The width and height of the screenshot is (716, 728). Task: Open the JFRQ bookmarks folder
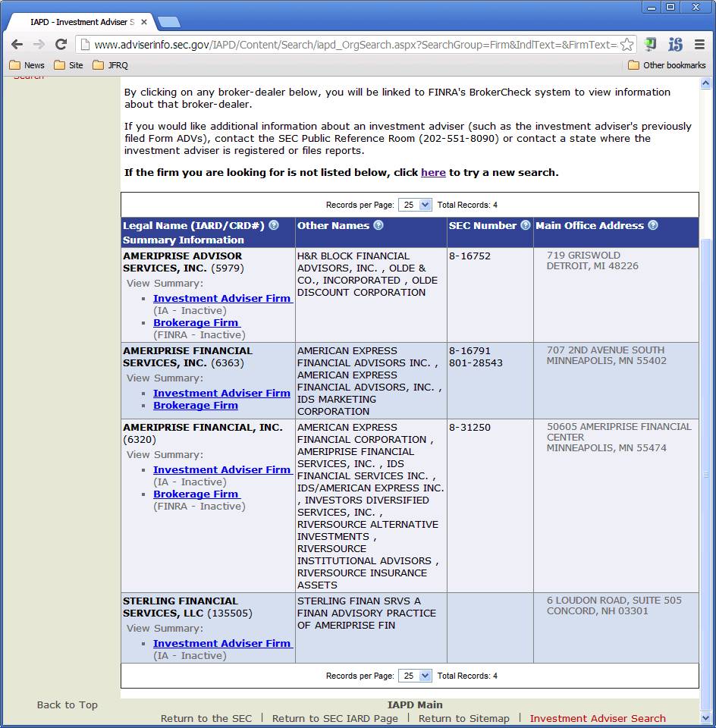111,65
